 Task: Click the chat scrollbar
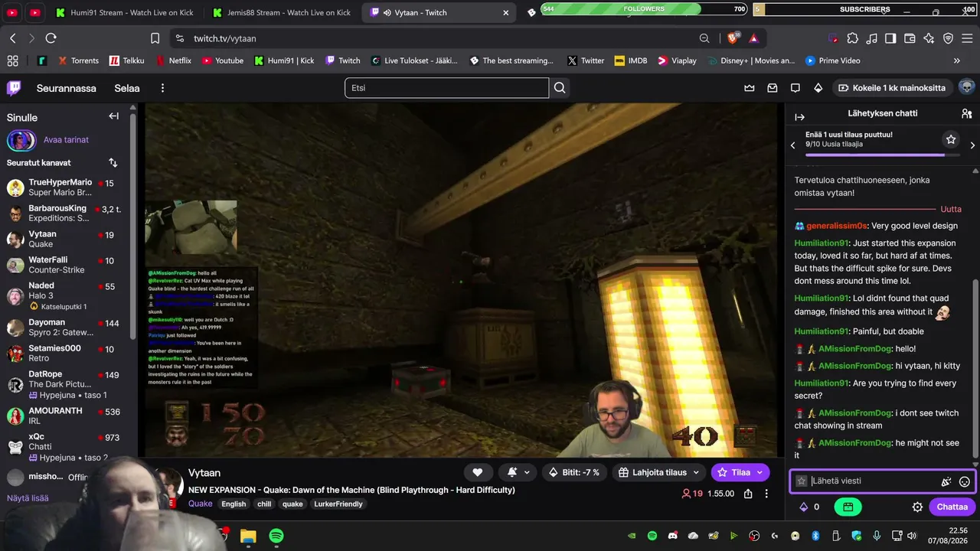click(975, 370)
